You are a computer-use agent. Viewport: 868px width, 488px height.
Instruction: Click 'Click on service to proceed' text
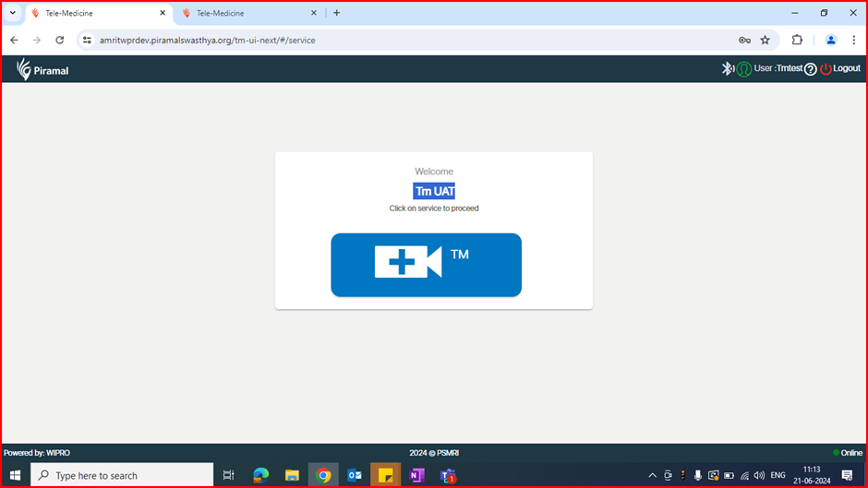[434, 208]
